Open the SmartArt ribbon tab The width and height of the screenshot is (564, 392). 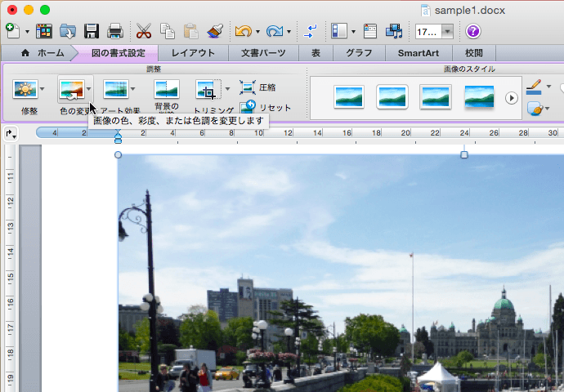click(419, 53)
